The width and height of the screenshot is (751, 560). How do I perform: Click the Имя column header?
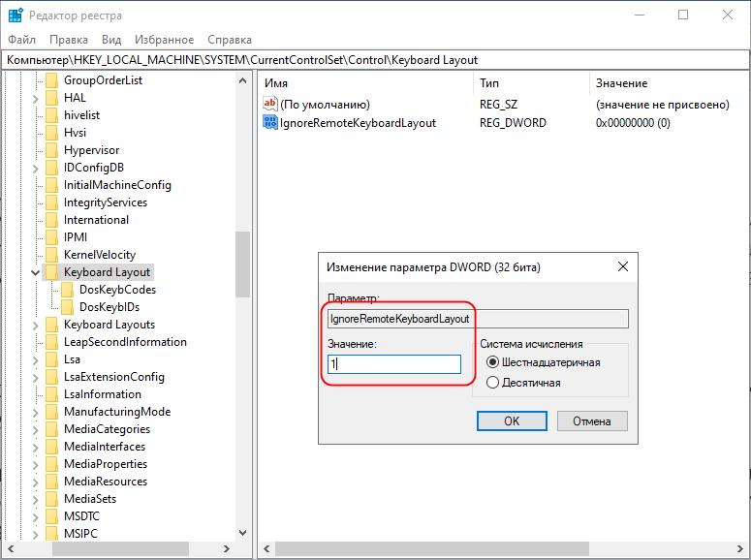(365, 83)
